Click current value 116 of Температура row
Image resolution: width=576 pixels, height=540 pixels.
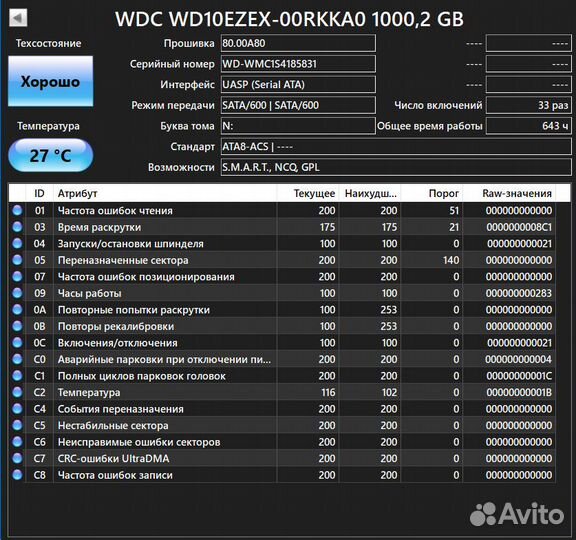point(328,392)
